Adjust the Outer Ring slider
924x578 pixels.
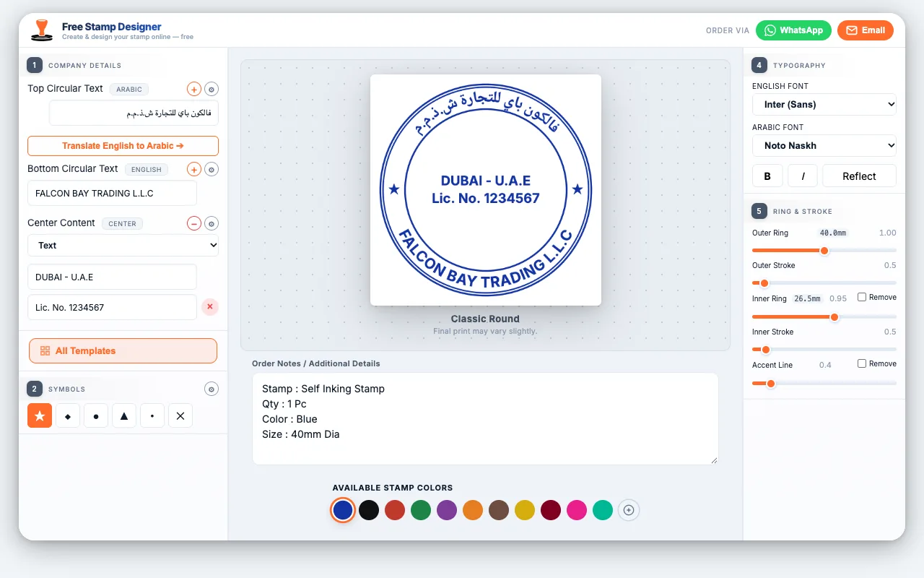(x=824, y=251)
